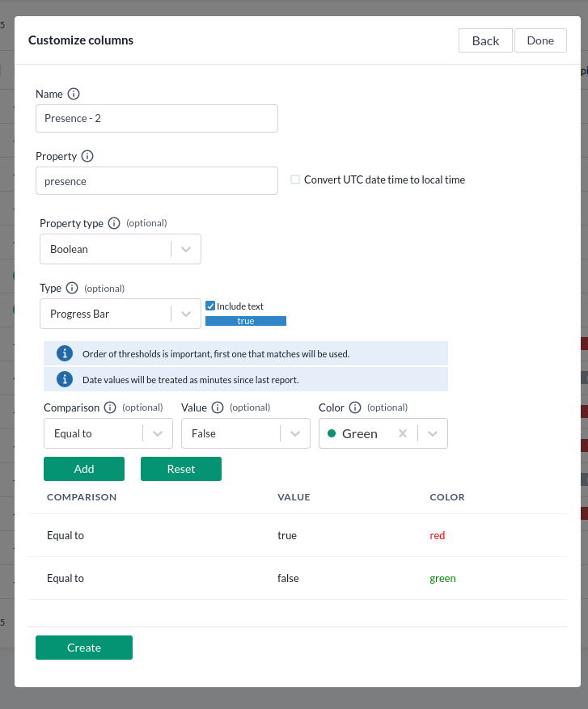Viewport: 588px width, 709px height.
Task: Toggle the Include text checkbox
Action: coord(210,306)
